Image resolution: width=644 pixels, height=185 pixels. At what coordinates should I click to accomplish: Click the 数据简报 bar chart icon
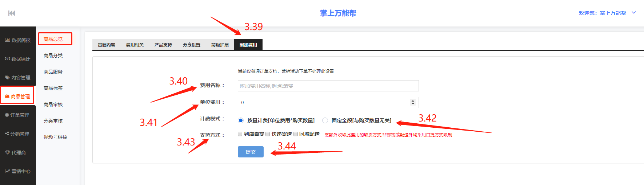tap(7, 40)
